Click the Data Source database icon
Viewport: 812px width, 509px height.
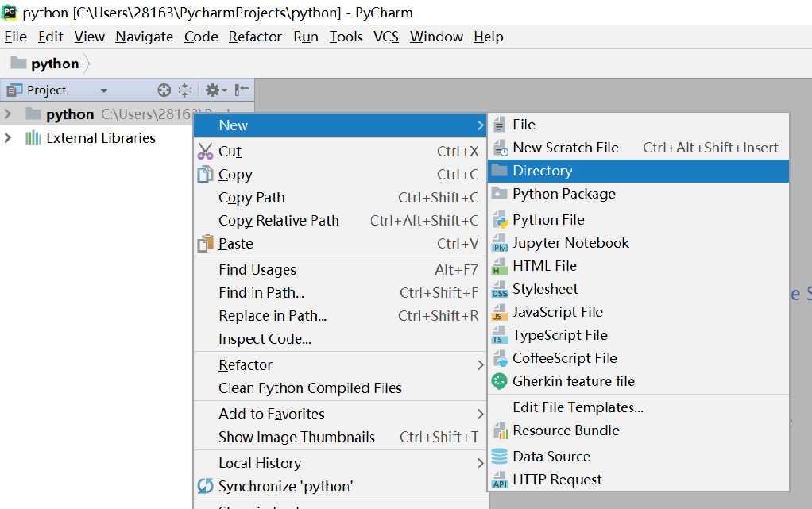(499, 456)
